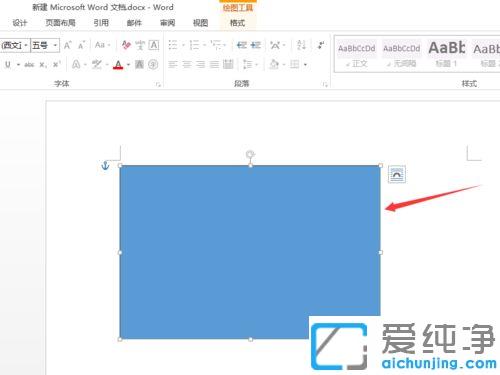
Task: Click the red Font Color A button
Action: tap(118, 64)
